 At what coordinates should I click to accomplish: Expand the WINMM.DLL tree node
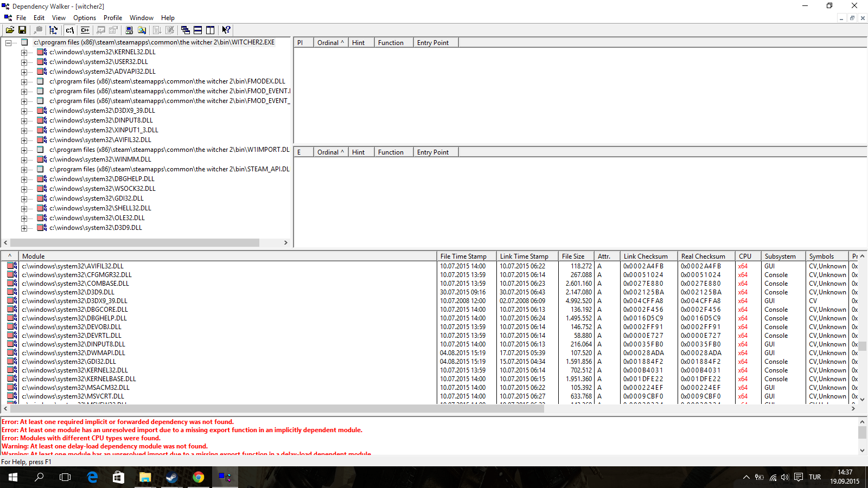pyautogui.click(x=24, y=160)
